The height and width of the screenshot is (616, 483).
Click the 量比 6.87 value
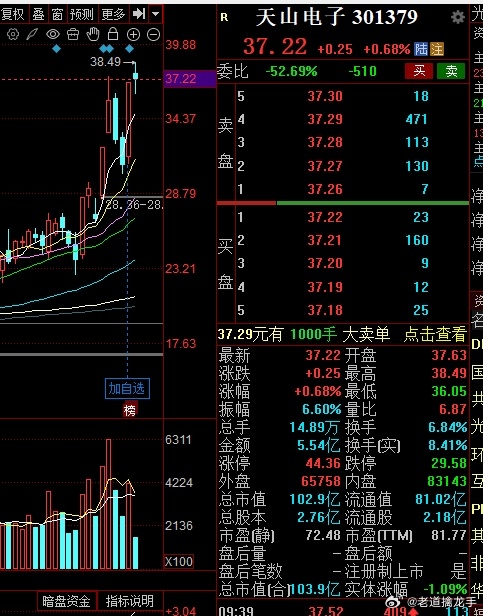point(453,409)
